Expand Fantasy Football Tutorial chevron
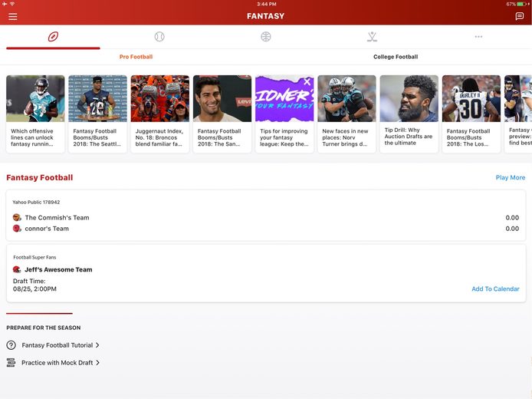Screen dimensions: 532x399 97,345
